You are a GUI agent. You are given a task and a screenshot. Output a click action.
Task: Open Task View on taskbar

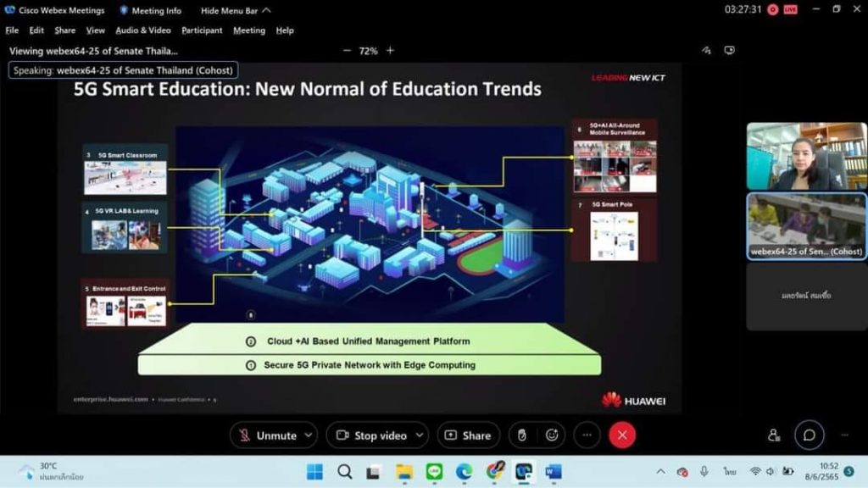(374, 472)
